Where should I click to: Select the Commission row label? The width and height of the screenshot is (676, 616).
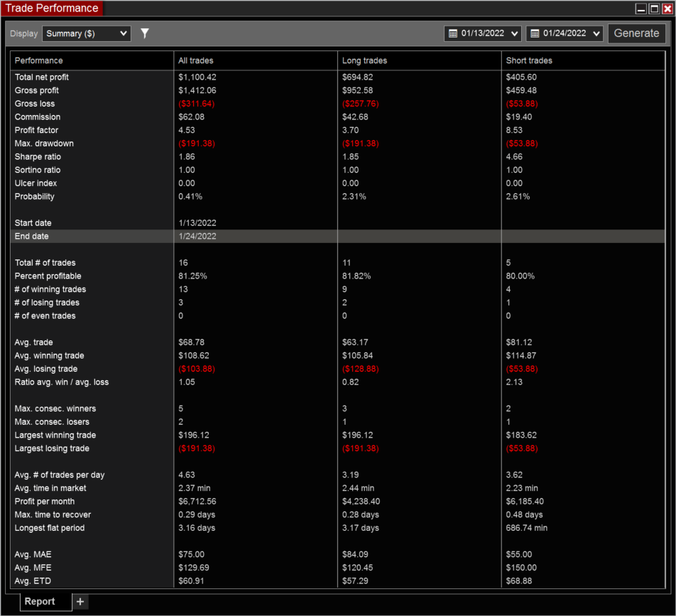coord(38,117)
